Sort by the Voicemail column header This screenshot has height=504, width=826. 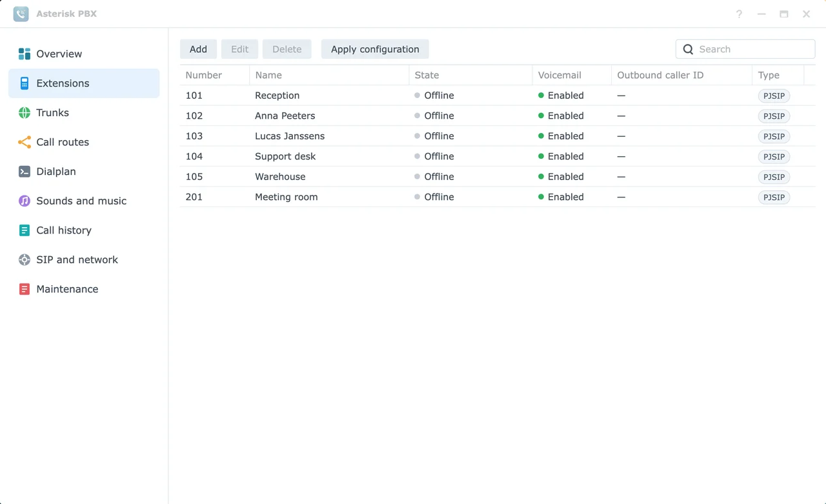pyautogui.click(x=572, y=75)
